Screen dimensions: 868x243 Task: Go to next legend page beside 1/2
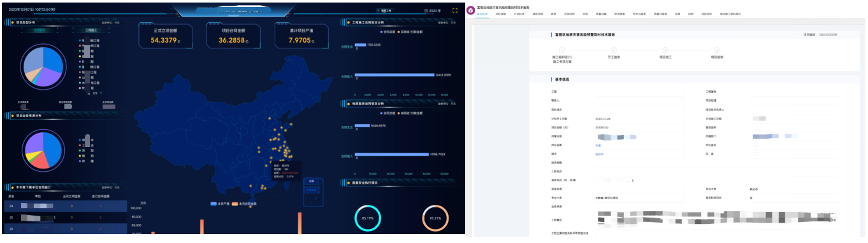(102, 93)
